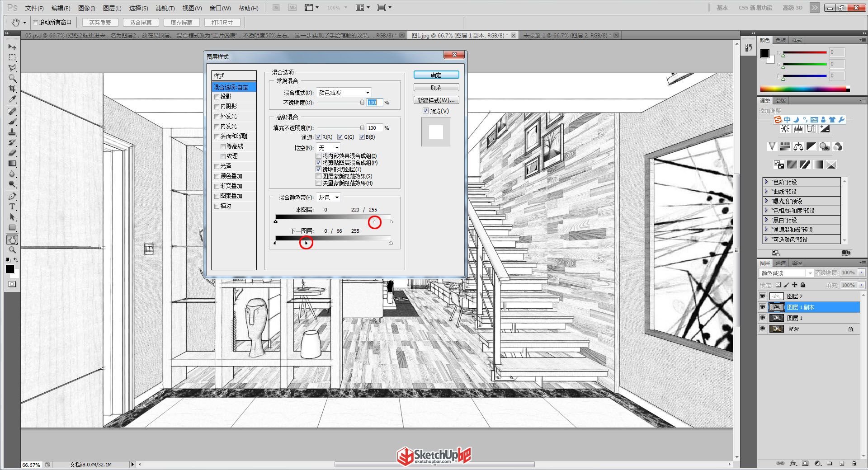The image size is (868, 470).
Task: Select the Brush tool
Action: (x=12, y=122)
